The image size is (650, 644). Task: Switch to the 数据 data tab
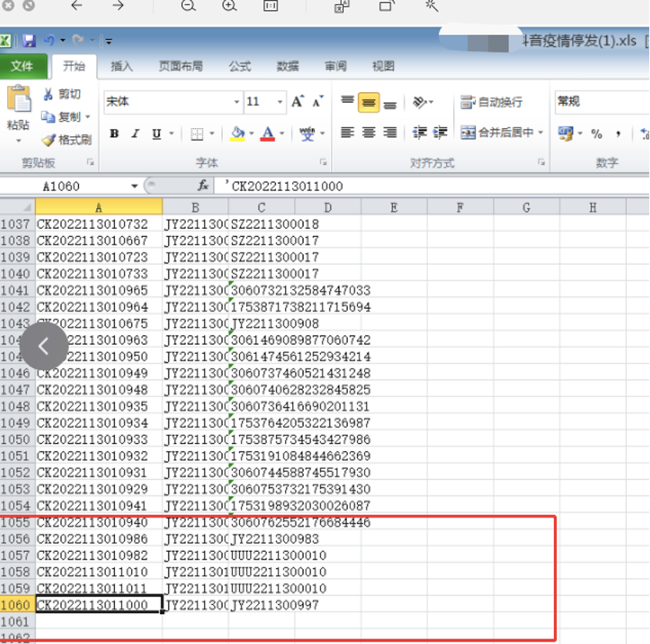click(287, 66)
